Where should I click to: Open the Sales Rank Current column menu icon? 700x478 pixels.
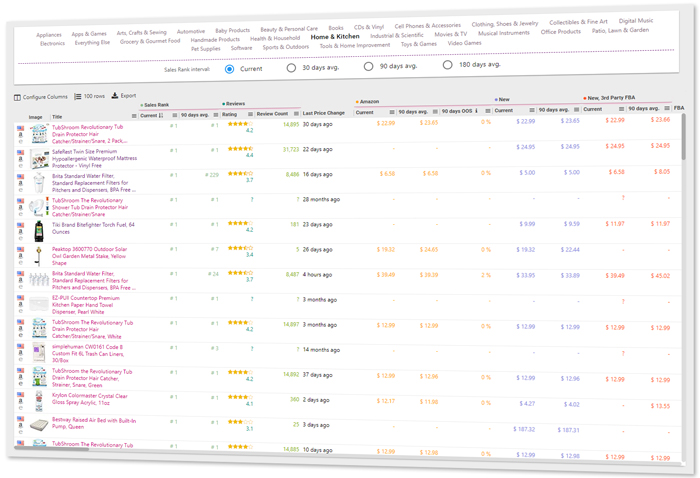click(x=175, y=115)
